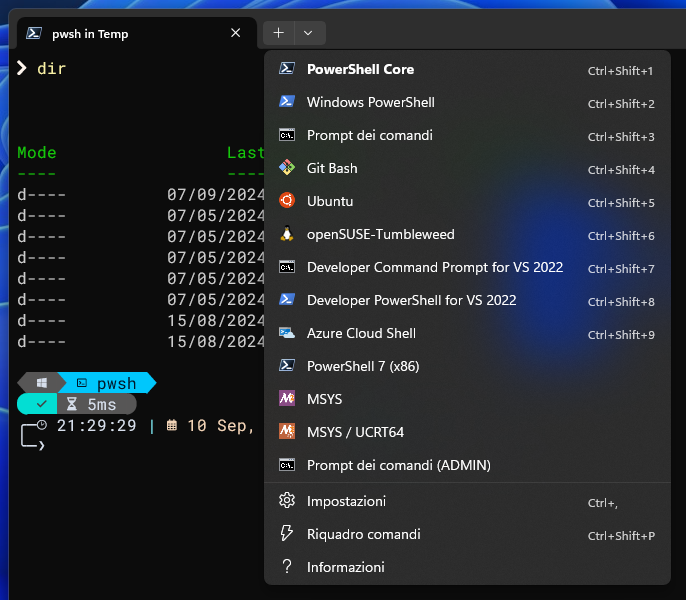
Task: Click the hourglass icon next to 5ms
Action: point(72,404)
